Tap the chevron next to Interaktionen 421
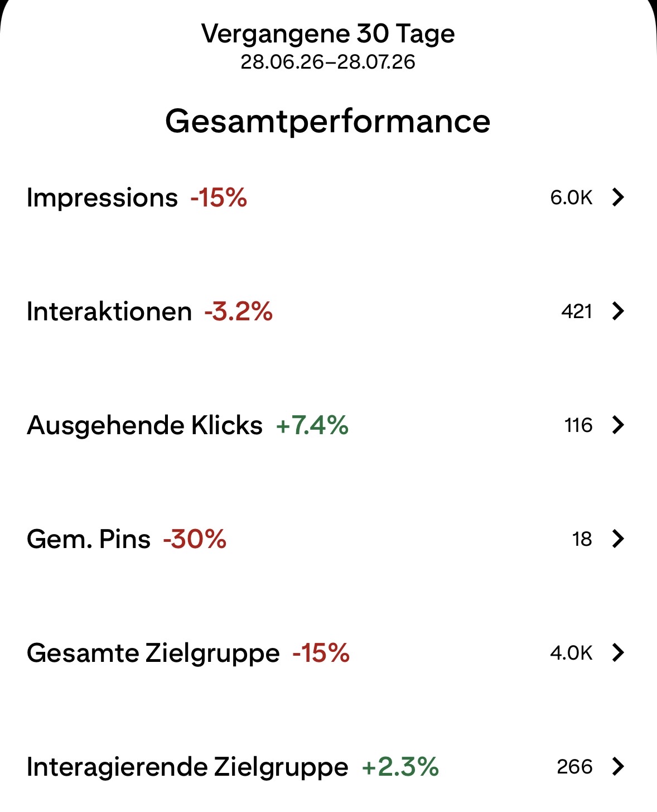Image resolution: width=657 pixels, height=812 pixels. (x=618, y=311)
